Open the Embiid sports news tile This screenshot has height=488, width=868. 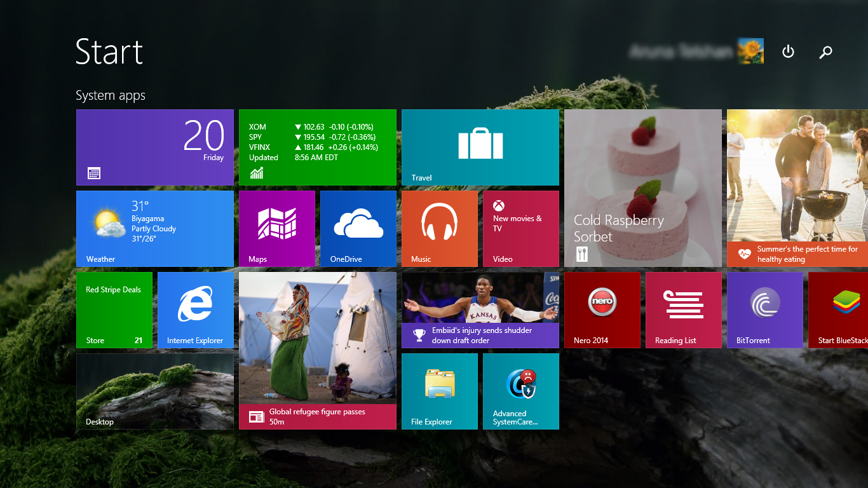click(480, 310)
